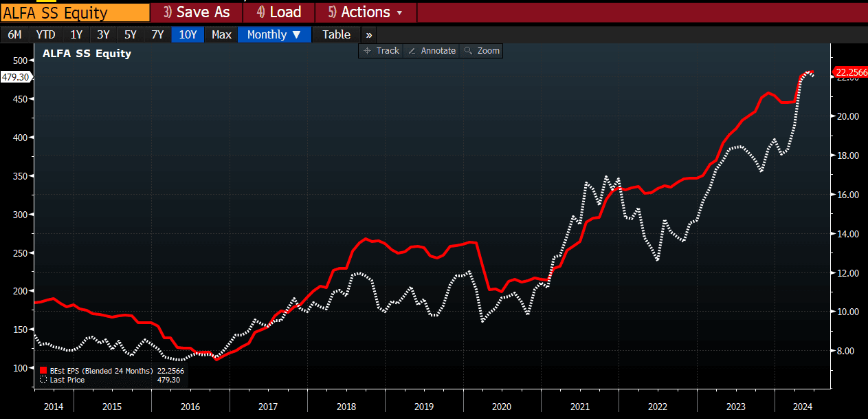Enable the Track crosshair tool
The image size is (868, 419).
point(382,51)
